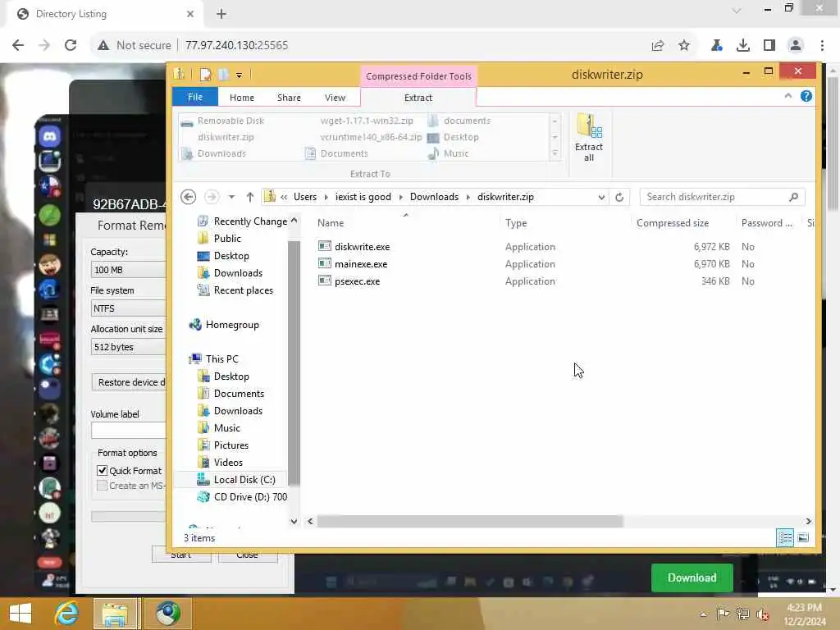Image resolution: width=840 pixels, height=630 pixels.
Task: Click Downloads breadcrumb in address bar
Action: pyautogui.click(x=434, y=197)
